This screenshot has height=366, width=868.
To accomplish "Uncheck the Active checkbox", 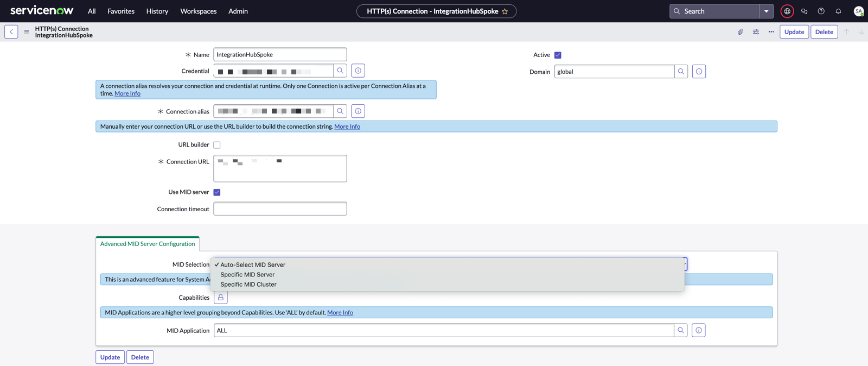I will point(558,55).
